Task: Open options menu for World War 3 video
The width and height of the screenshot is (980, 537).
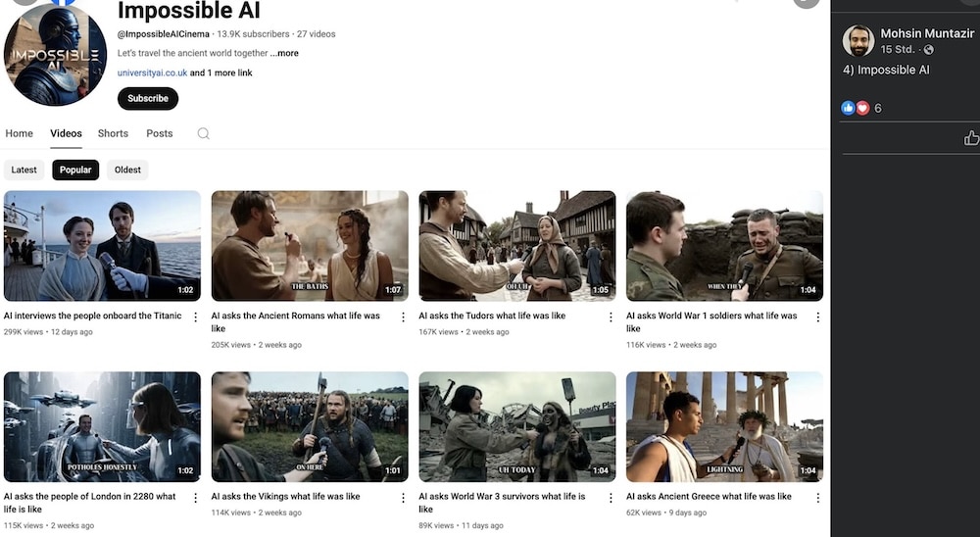Action: tap(611, 498)
